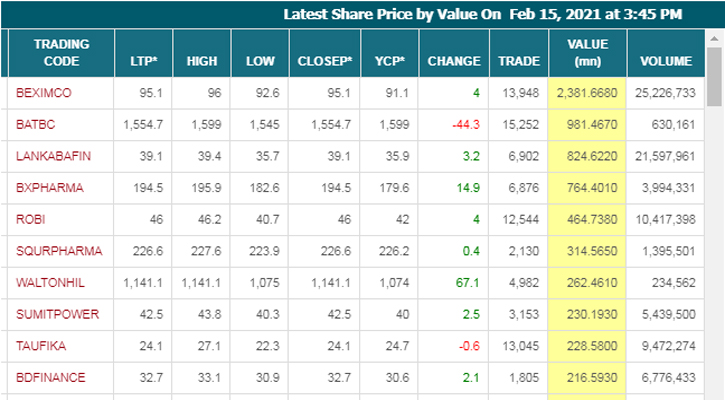Click the SQURPHARMA trading code

52,251
